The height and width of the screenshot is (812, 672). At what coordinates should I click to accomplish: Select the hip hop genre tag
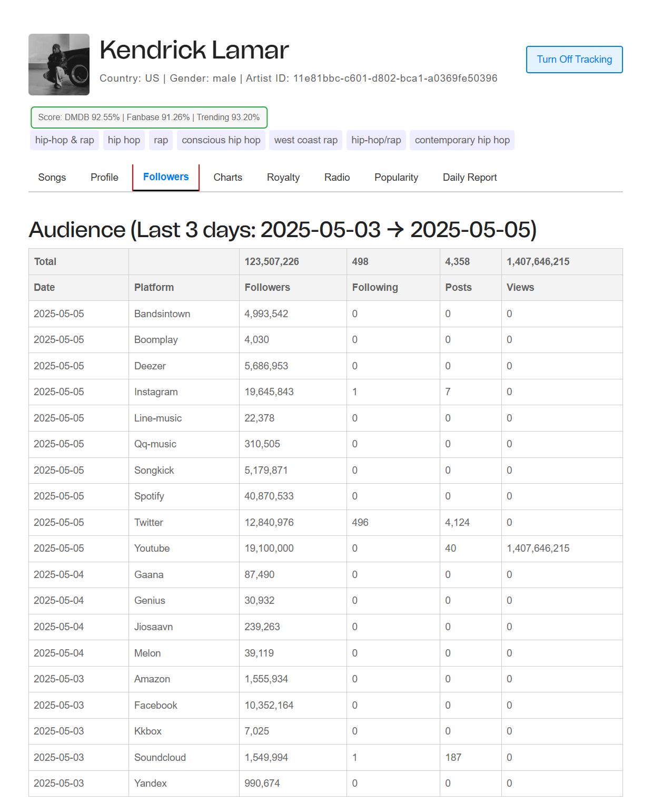pyautogui.click(x=124, y=140)
